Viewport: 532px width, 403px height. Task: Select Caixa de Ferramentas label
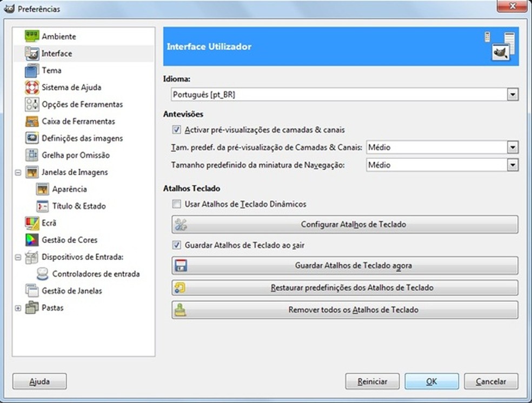tap(78, 121)
